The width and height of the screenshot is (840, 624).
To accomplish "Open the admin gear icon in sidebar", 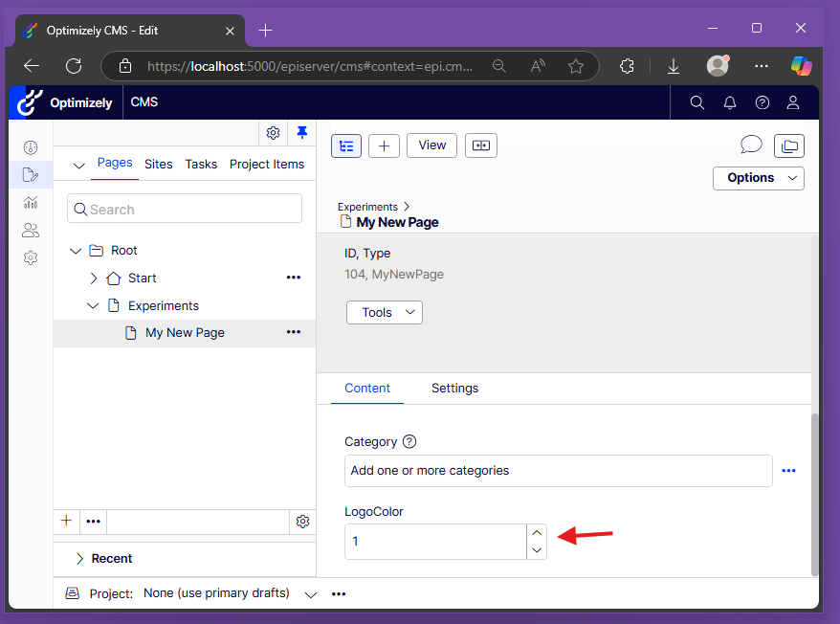I will coord(31,257).
